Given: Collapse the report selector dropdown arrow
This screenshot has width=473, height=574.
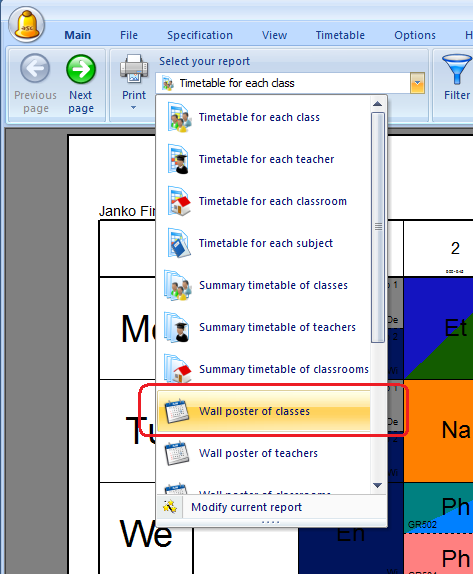Looking at the screenshot, I should tap(417, 83).
